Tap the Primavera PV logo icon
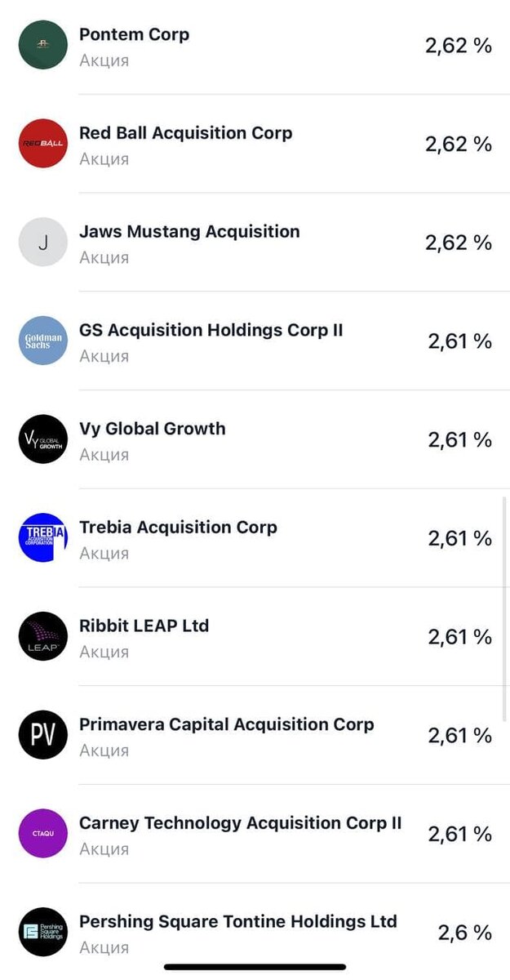Screen dimensions: 510x980 [43, 735]
